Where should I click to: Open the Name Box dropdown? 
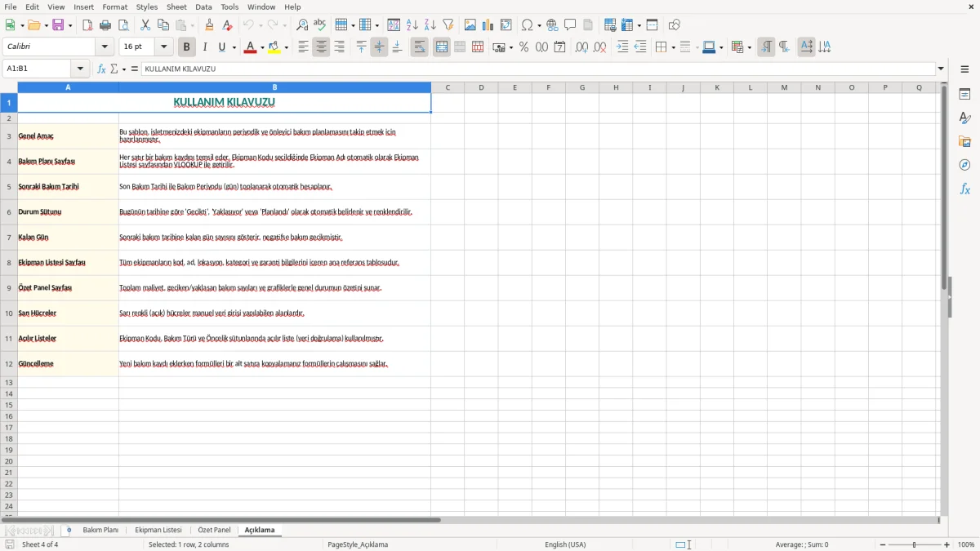80,69
